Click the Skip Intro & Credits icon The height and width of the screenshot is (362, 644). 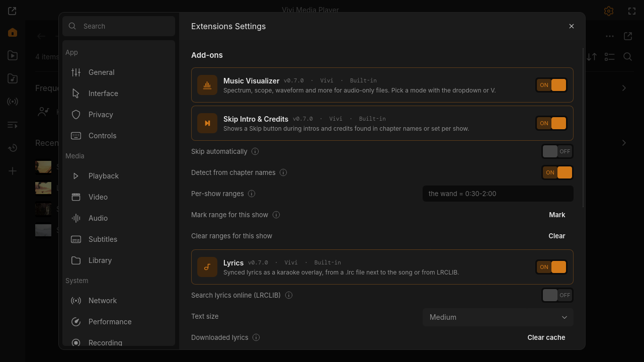(x=207, y=123)
